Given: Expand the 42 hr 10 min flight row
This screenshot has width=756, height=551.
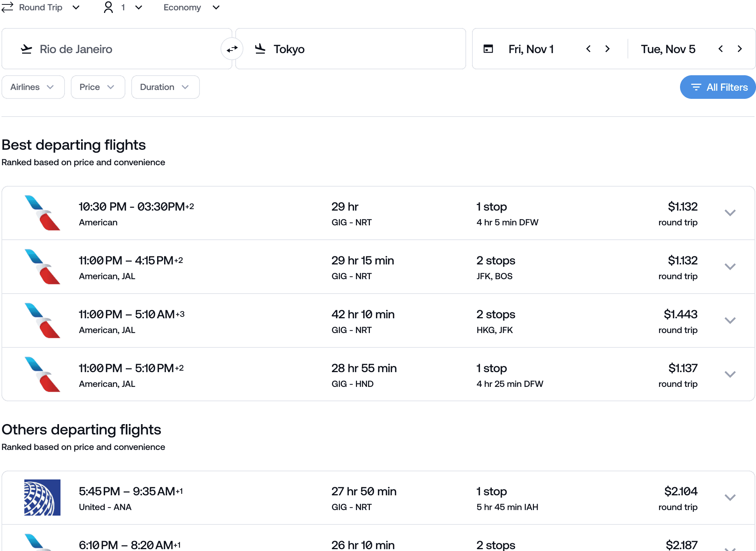Looking at the screenshot, I should click(730, 320).
